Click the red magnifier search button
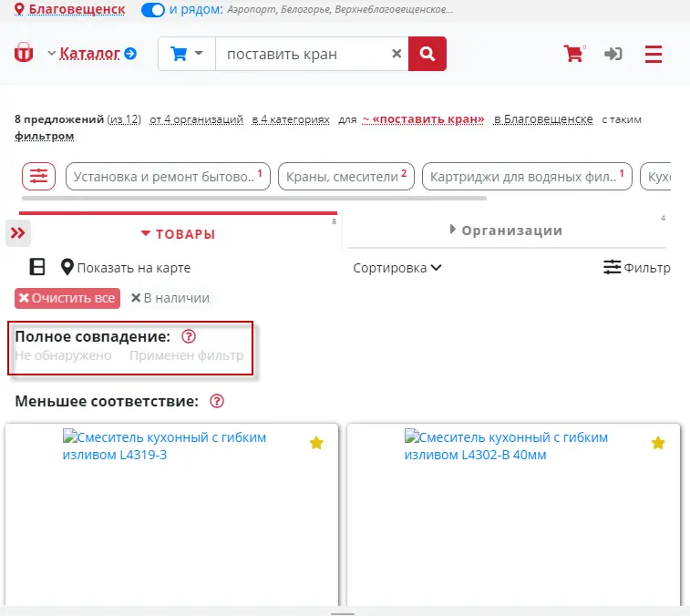690x616 pixels. click(x=427, y=54)
